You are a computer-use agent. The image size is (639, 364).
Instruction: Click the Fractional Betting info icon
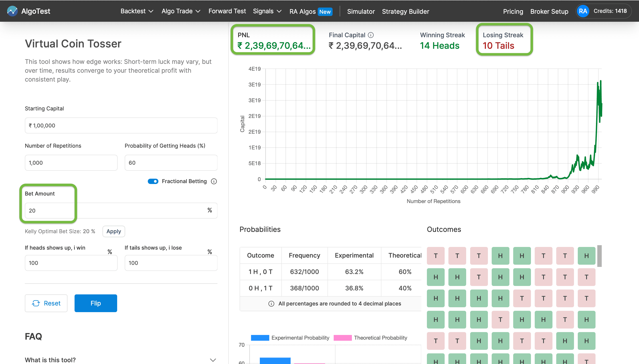[x=214, y=181]
